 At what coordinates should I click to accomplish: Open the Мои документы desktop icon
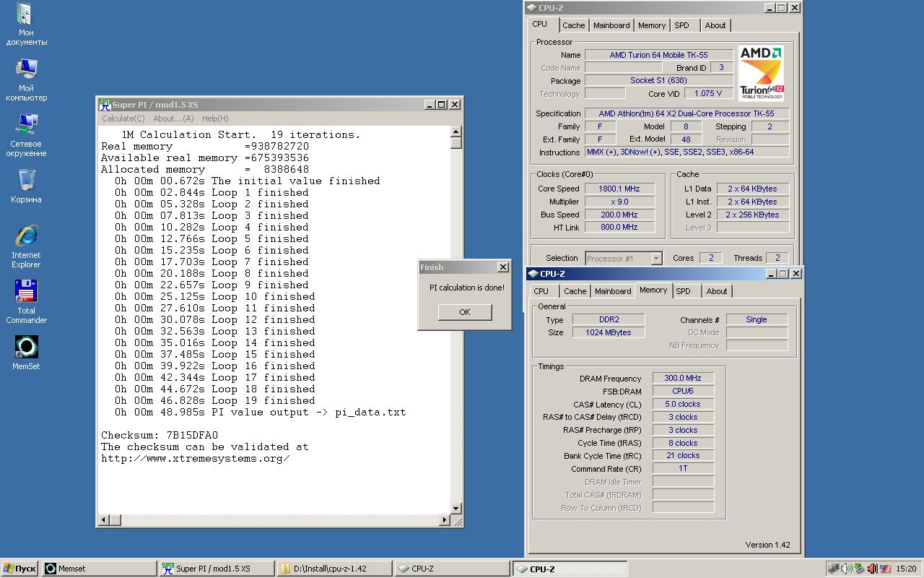pos(26,24)
